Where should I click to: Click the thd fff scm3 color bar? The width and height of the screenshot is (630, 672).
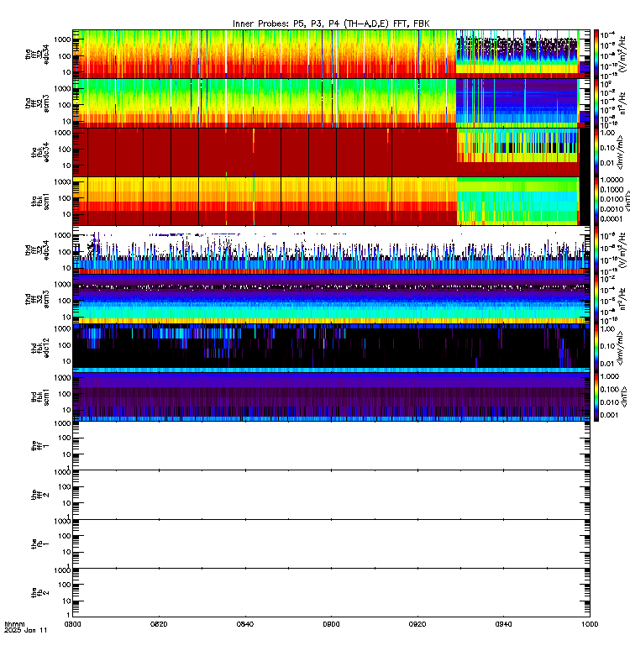point(596,299)
